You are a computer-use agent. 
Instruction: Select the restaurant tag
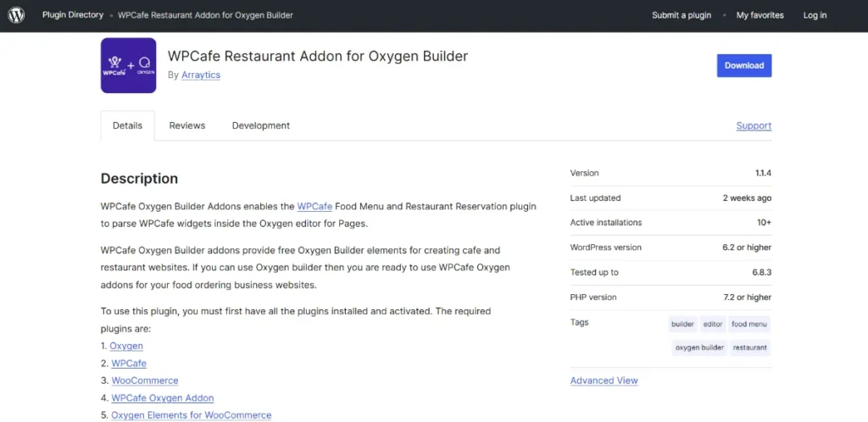click(x=750, y=348)
